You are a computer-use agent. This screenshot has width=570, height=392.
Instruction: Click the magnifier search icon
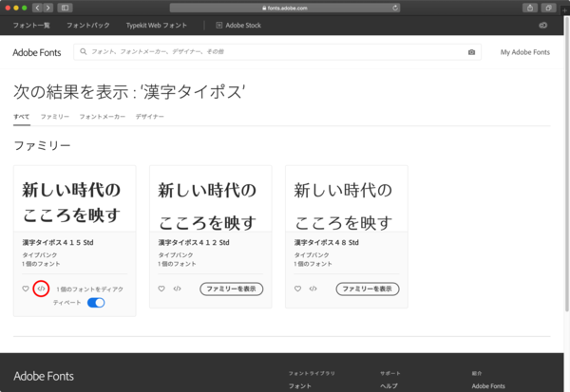tap(84, 51)
